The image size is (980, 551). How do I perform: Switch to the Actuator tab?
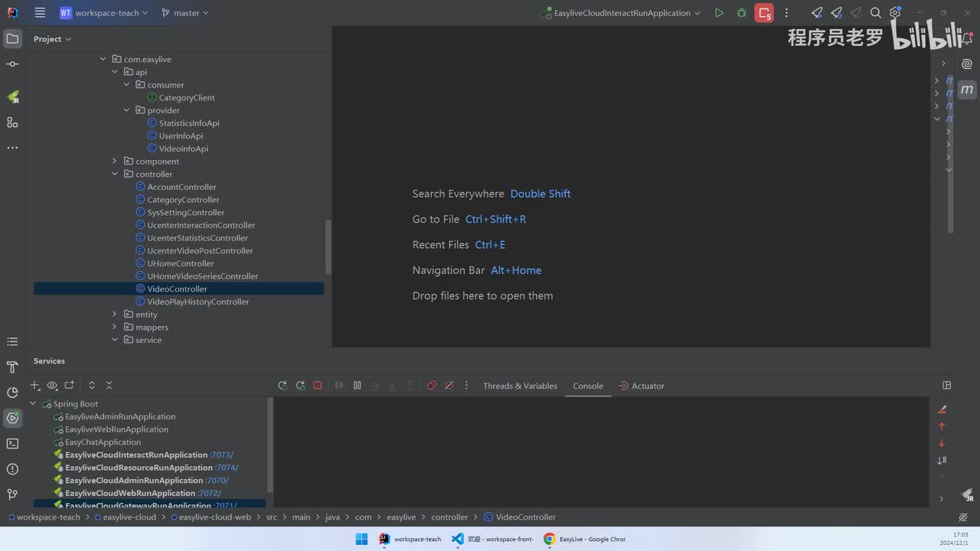642,386
